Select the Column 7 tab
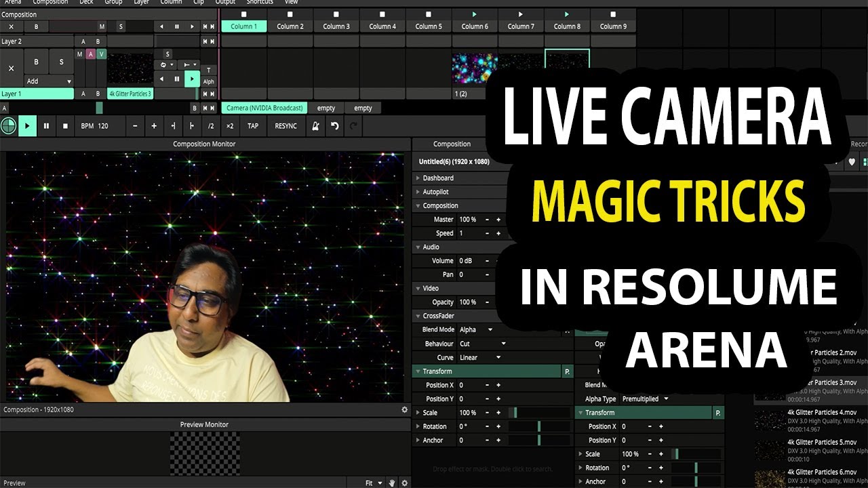This screenshot has width=868, height=488. (521, 26)
